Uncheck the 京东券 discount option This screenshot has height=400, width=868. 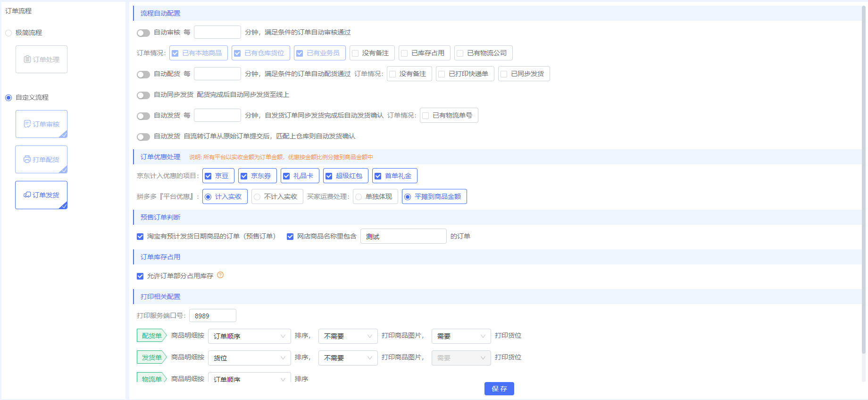coord(244,176)
